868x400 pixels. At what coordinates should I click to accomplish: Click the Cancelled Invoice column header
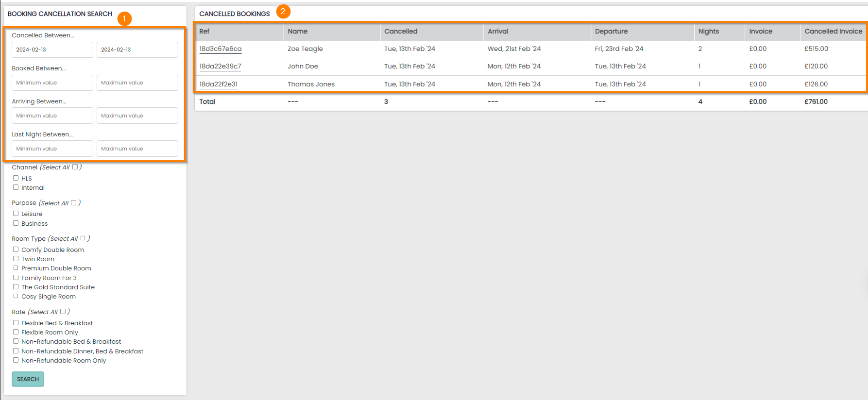click(833, 32)
